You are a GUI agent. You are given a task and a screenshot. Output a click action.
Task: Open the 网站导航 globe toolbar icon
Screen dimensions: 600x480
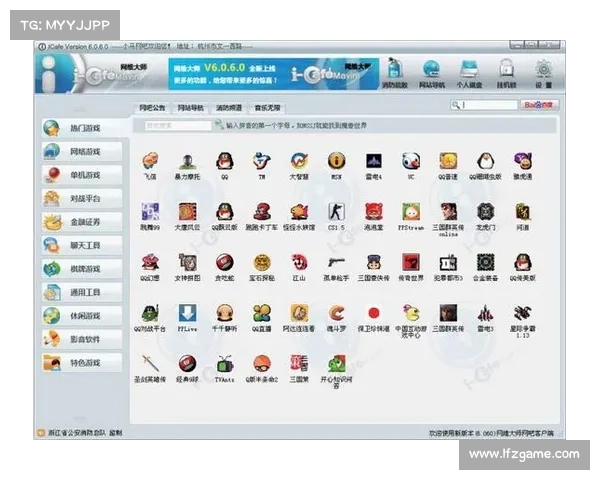(432, 73)
